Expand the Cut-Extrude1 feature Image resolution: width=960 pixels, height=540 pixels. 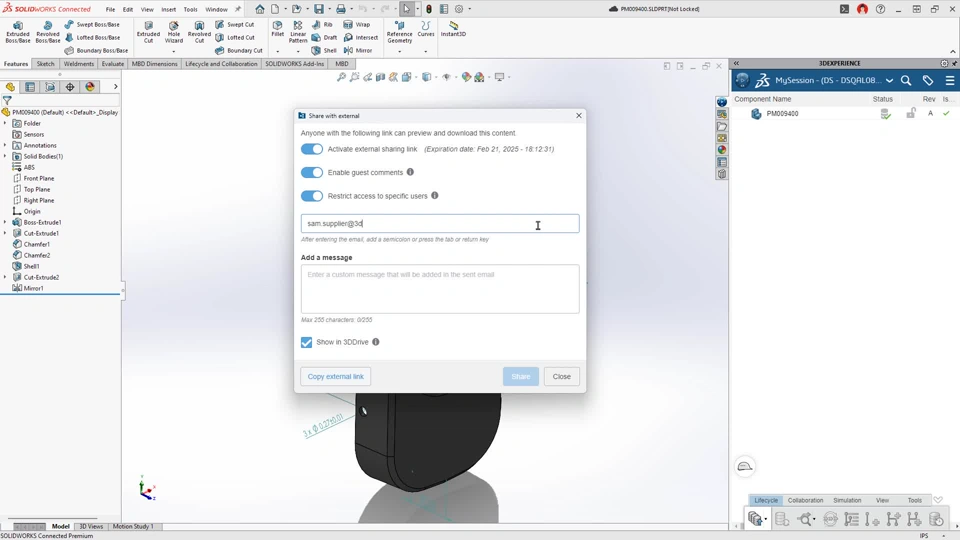pos(6,233)
